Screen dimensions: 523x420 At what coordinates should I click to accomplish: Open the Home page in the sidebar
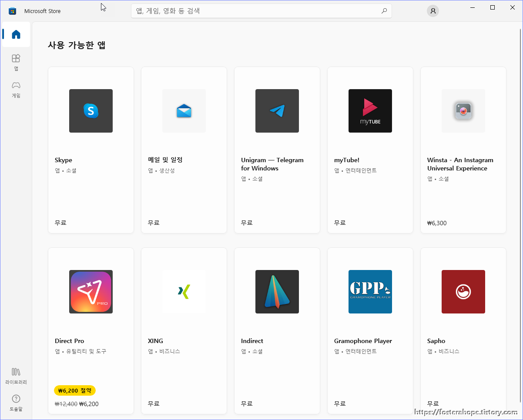pos(16,34)
